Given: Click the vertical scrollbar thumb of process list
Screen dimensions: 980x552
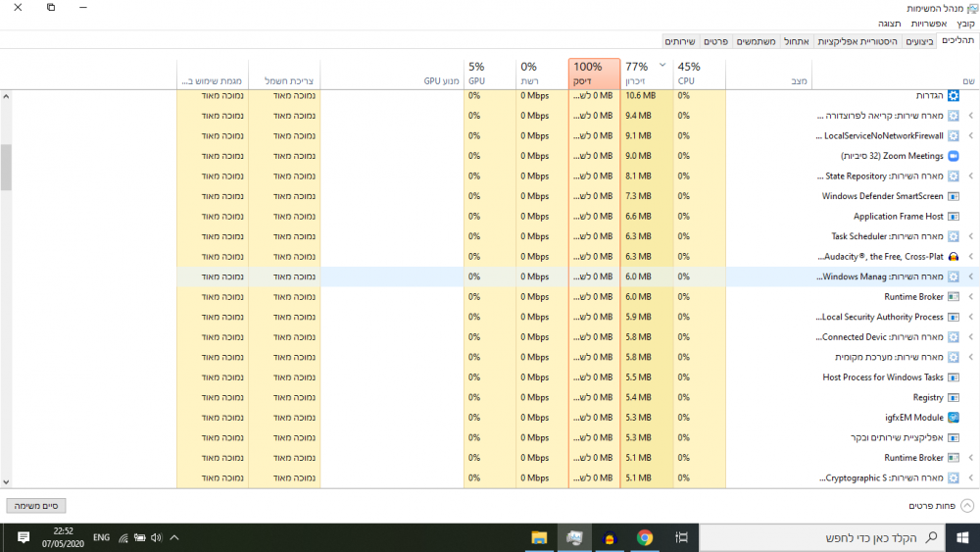Looking at the screenshot, I should click(x=6, y=168).
